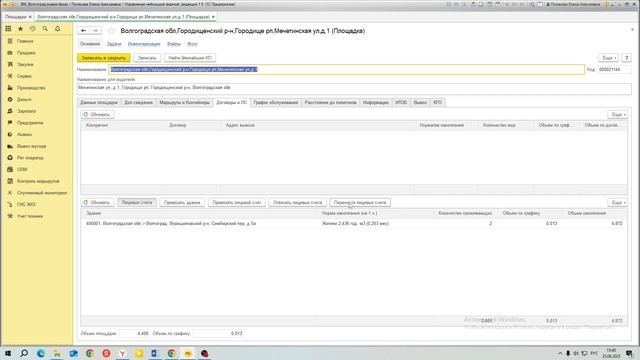Switch to the График обслуживания tab
The image size is (640, 360).
pos(276,102)
